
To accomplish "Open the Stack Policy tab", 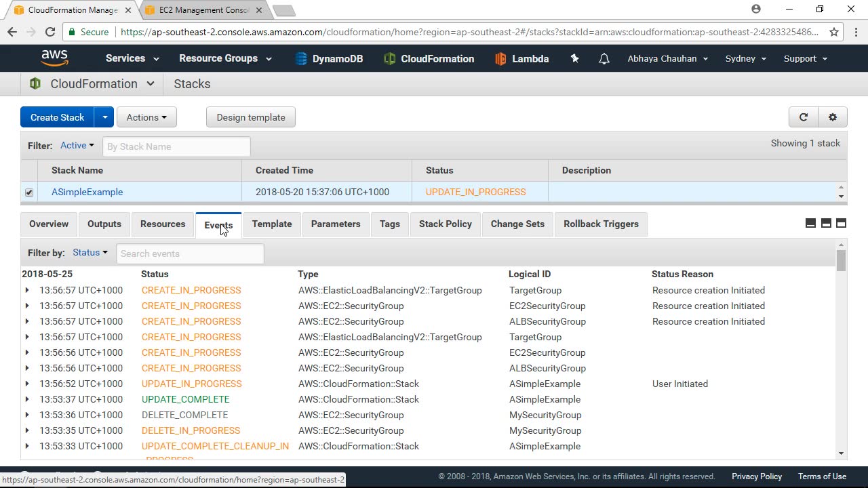I will 446,224.
